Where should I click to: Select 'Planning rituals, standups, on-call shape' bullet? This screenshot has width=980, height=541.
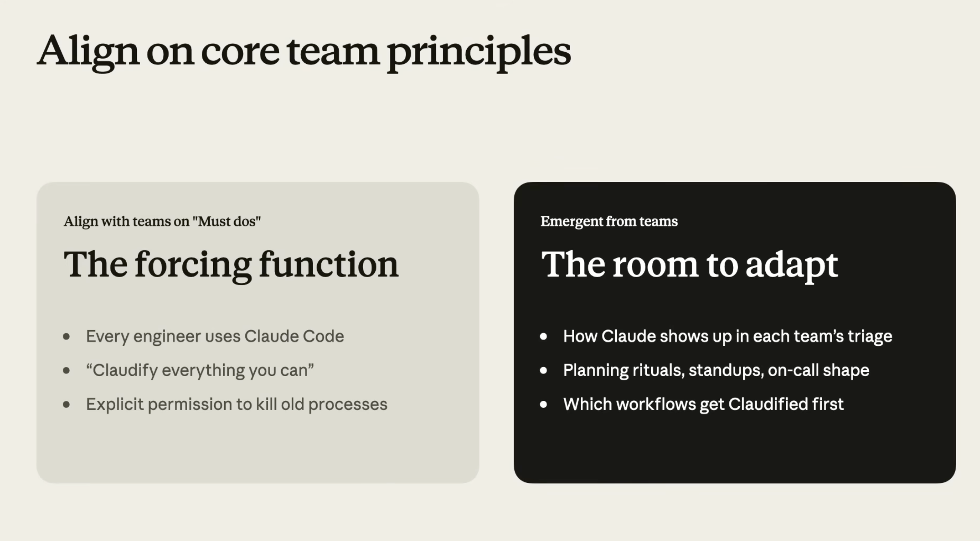[x=716, y=370]
